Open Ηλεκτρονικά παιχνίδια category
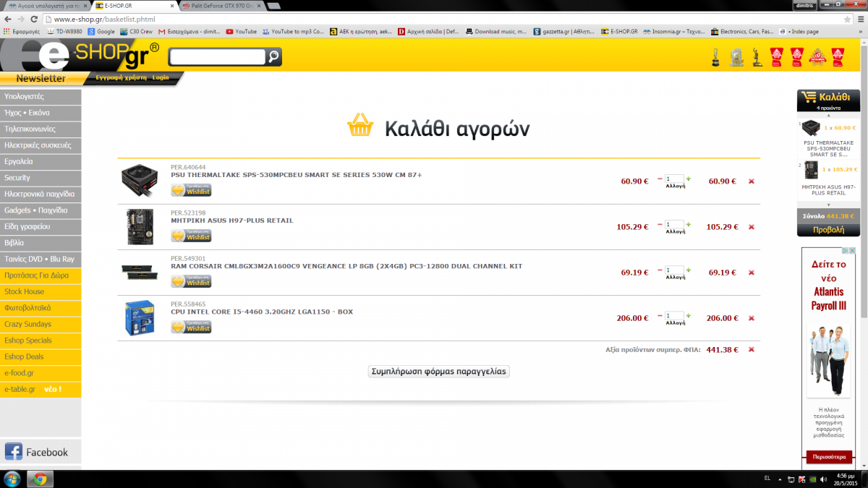This screenshot has height=488, width=868. 41,194
